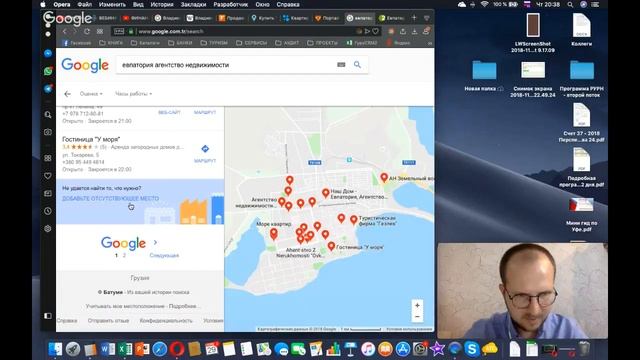The image size is (640, 360).
Task: Open the Разработчик menu
Action: (231, 4)
